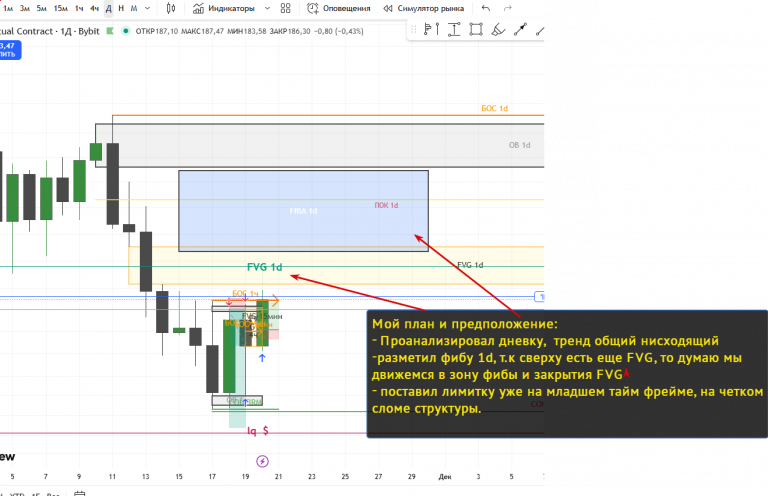
Task: Select the FIBA 1d rectangle label
Action: coord(303,211)
